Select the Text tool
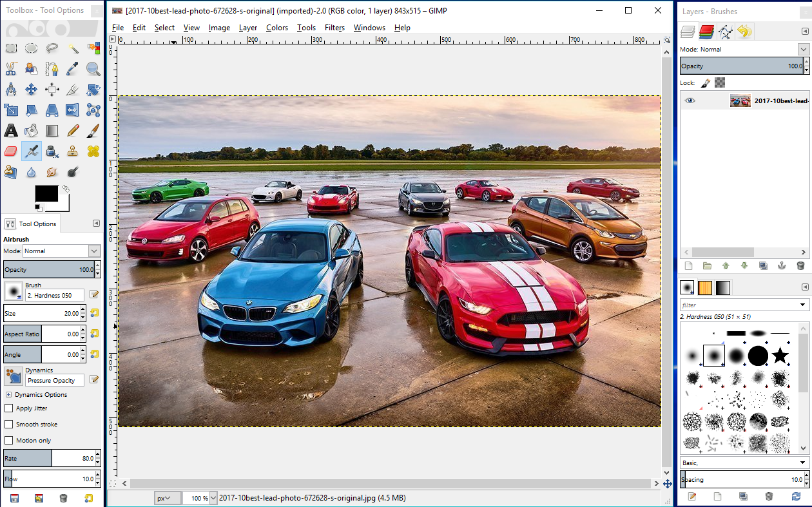Viewport: 812px width, 507px height. (x=11, y=131)
